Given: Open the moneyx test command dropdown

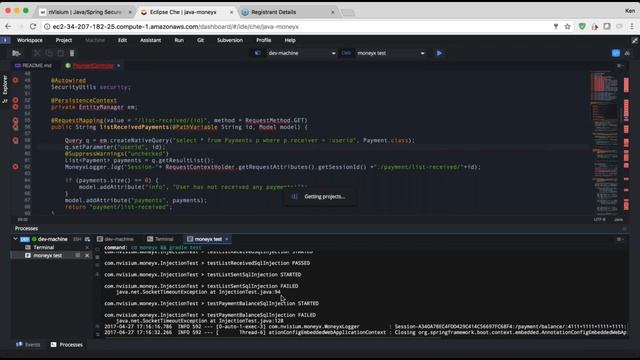Looking at the screenshot, I should 422,53.
